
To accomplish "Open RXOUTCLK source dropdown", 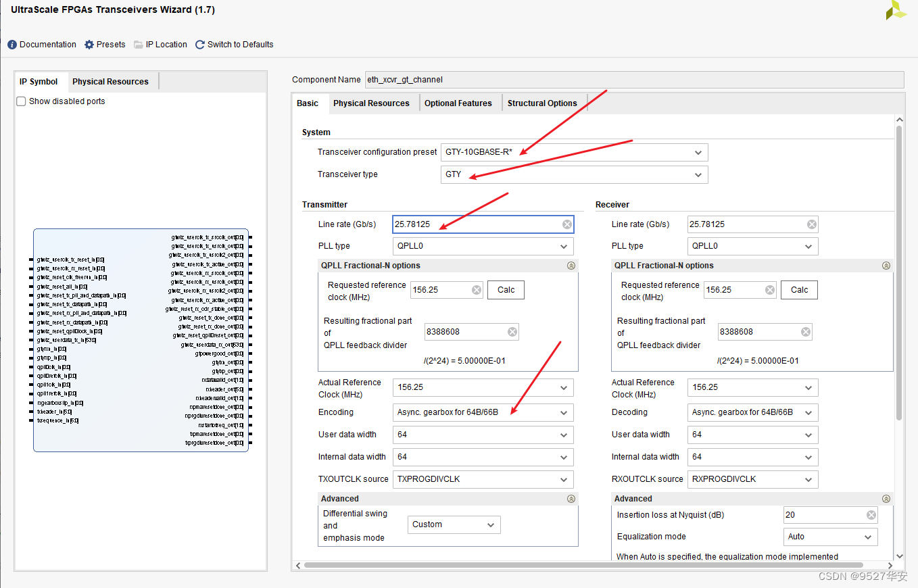I will pos(753,479).
